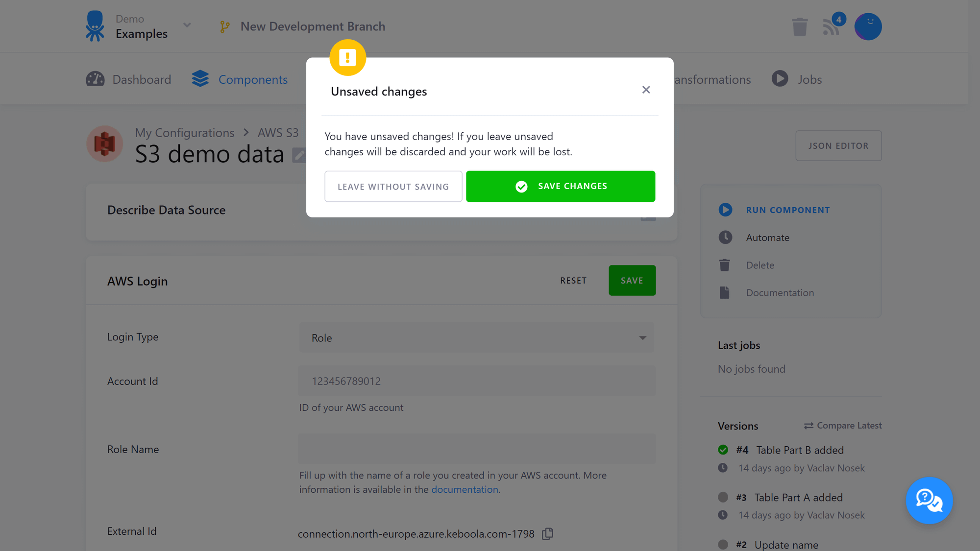Copy the External Id using the copy icon
The width and height of the screenshot is (980, 551).
(547, 534)
